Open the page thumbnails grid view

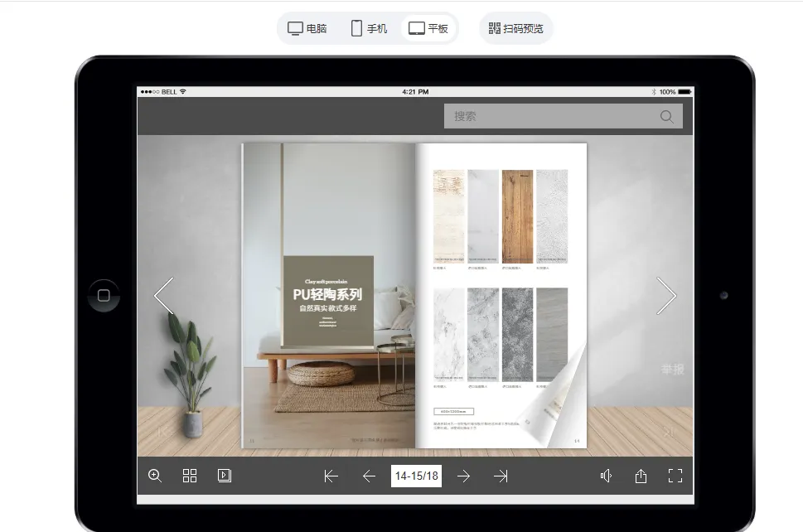pos(190,476)
